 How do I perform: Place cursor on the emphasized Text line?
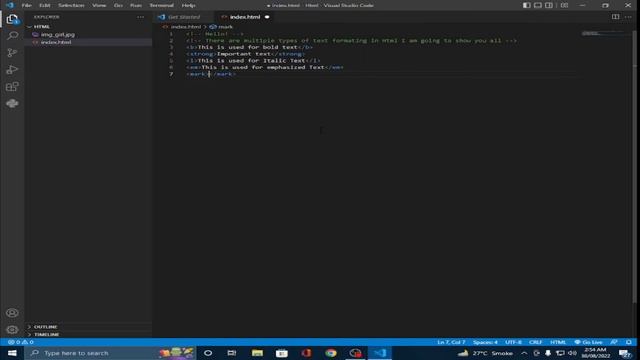tap(264, 67)
